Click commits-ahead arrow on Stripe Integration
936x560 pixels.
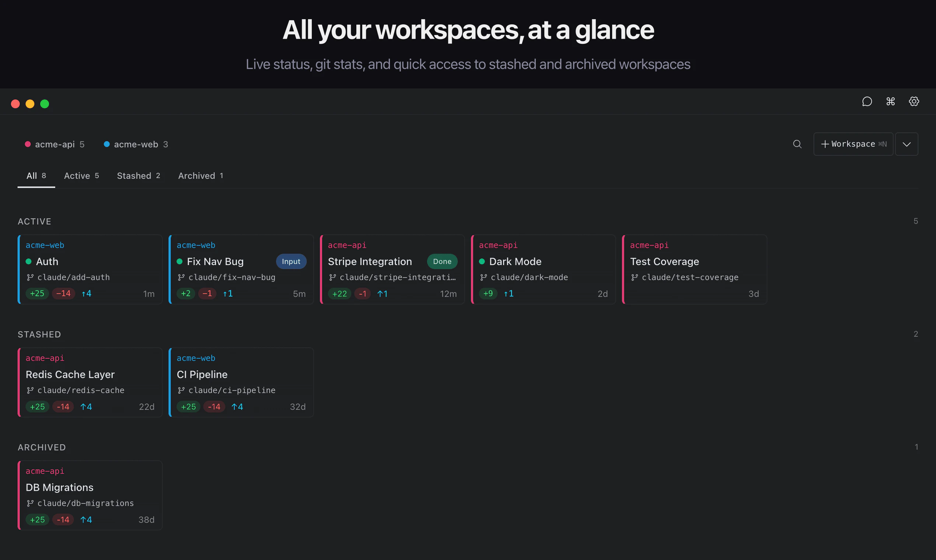[383, 294]
